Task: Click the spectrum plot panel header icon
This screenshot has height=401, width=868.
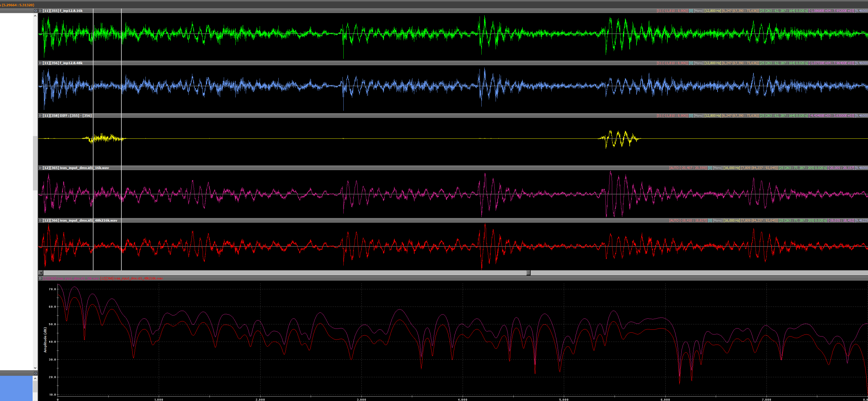Action: [40, 279]
